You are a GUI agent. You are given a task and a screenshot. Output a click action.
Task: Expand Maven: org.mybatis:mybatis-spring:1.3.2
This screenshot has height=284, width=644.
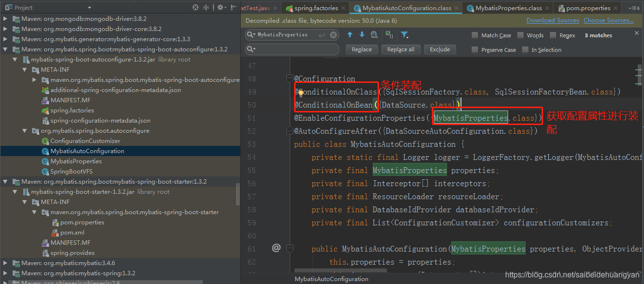click(x=5, y=273)
